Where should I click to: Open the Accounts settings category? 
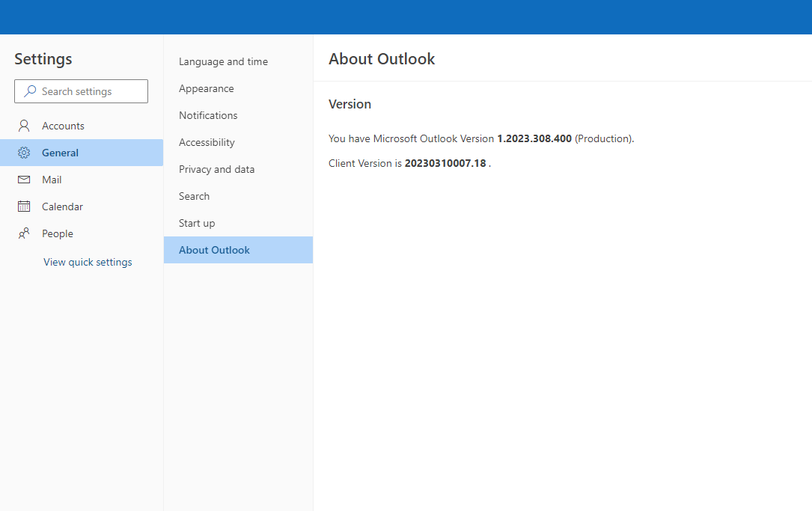(82, 126)
